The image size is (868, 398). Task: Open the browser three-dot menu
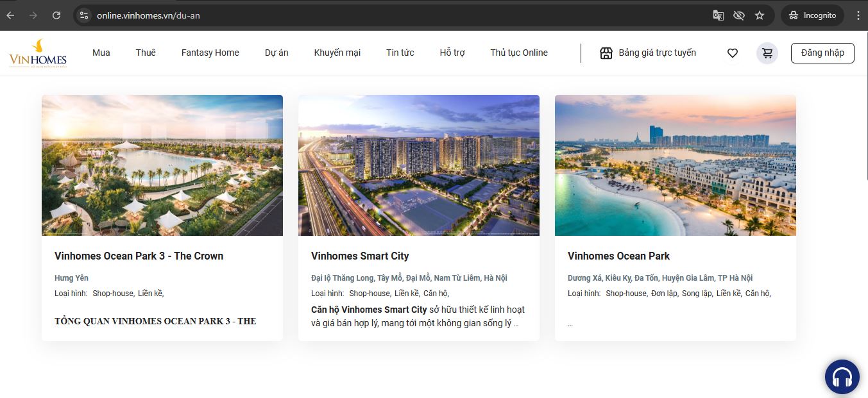coord(858,14)
